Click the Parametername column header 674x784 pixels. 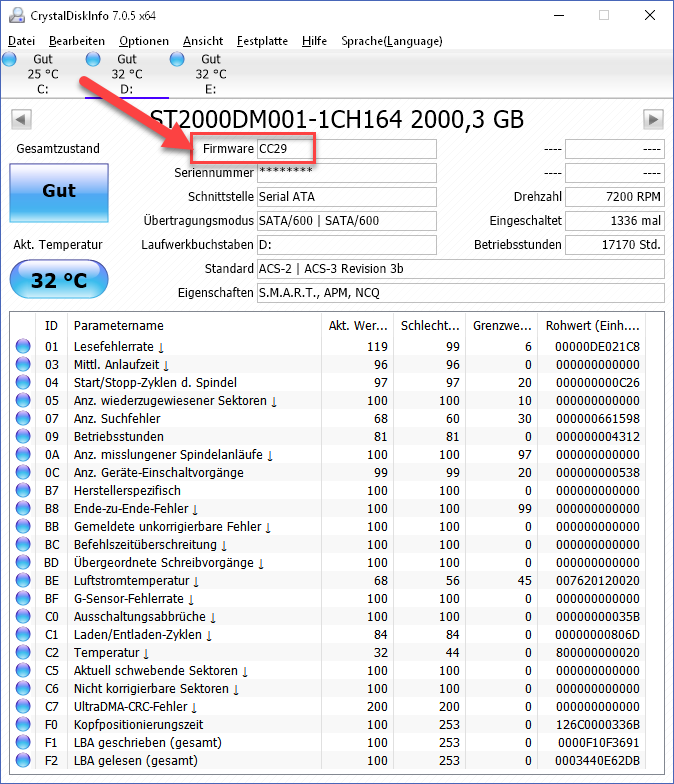[194, 326]
